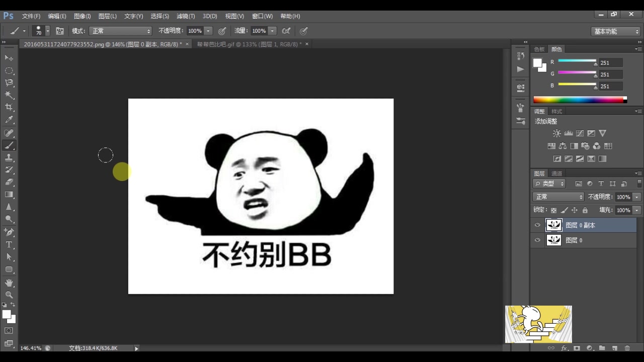The height and width of the screenshot is (362, 644).
Task: Switch to the 样式 tab
Action: coord(556,112)
